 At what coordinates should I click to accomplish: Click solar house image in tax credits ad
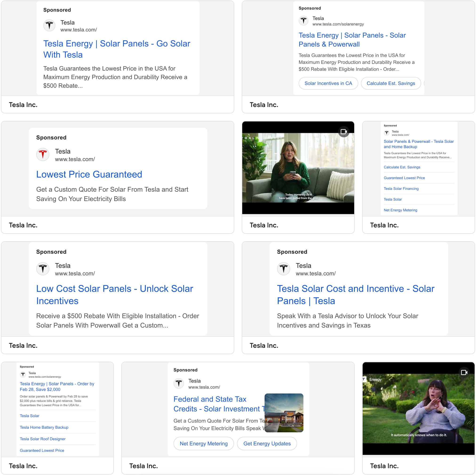pyautogui.click(x=284, y=413)
